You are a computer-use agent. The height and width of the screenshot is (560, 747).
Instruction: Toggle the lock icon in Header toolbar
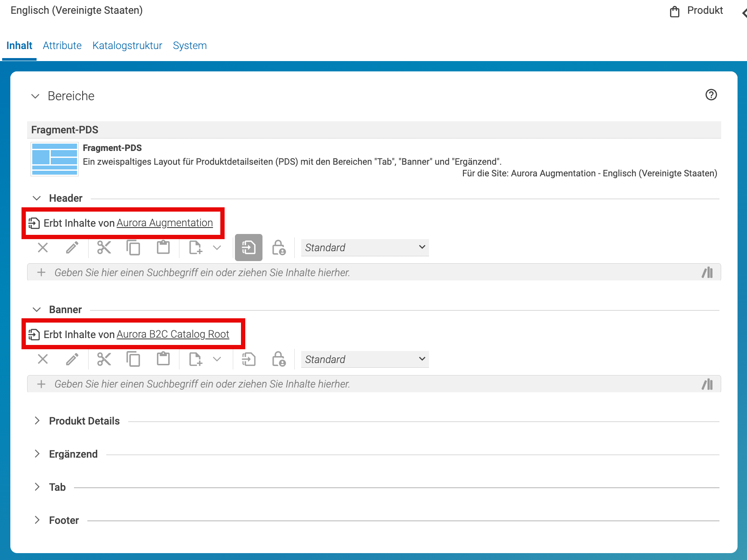point(279,248)
